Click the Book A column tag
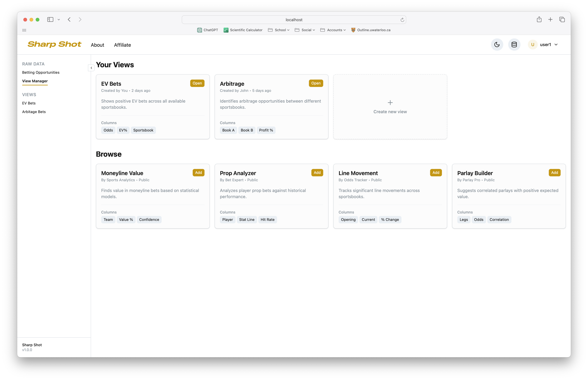The width and height of the screenshot is (588, 380). (x=228, y=130)
